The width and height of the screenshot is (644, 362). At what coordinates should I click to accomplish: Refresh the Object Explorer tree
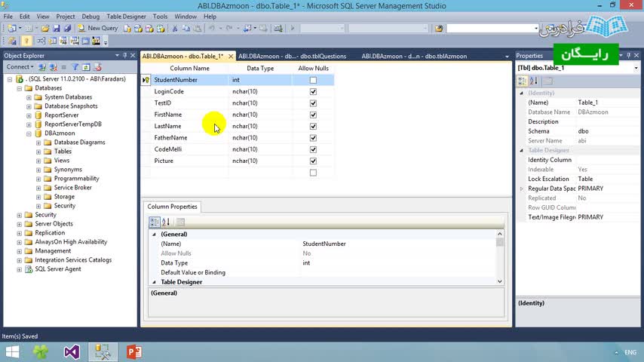tap(86, 67)
